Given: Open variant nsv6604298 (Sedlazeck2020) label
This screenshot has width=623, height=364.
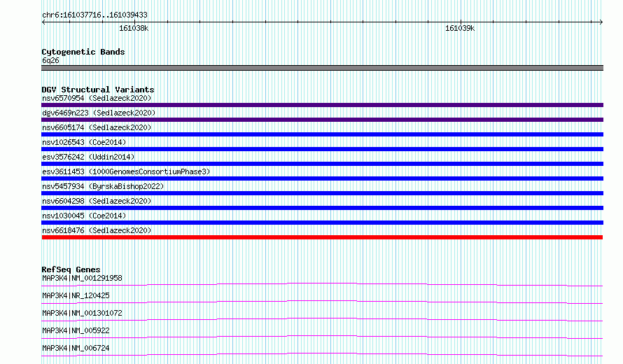Looking at the screenshot, I should point(97,201).
